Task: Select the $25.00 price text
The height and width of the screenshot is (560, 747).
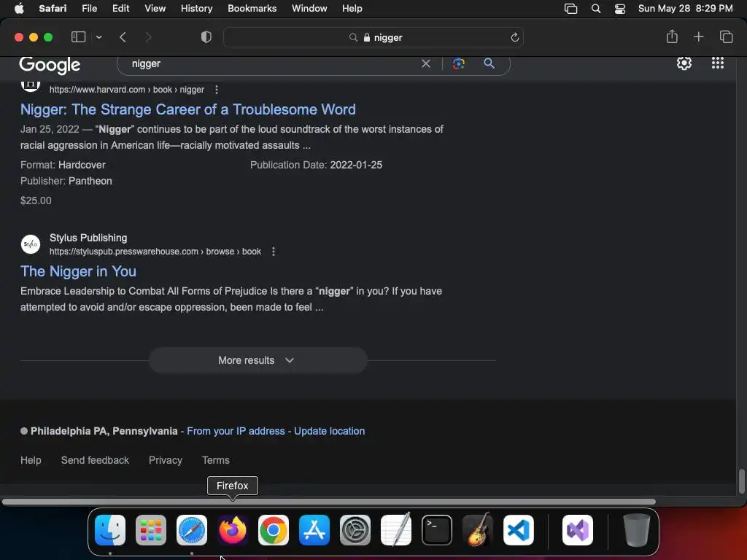Action: point(36,201)
